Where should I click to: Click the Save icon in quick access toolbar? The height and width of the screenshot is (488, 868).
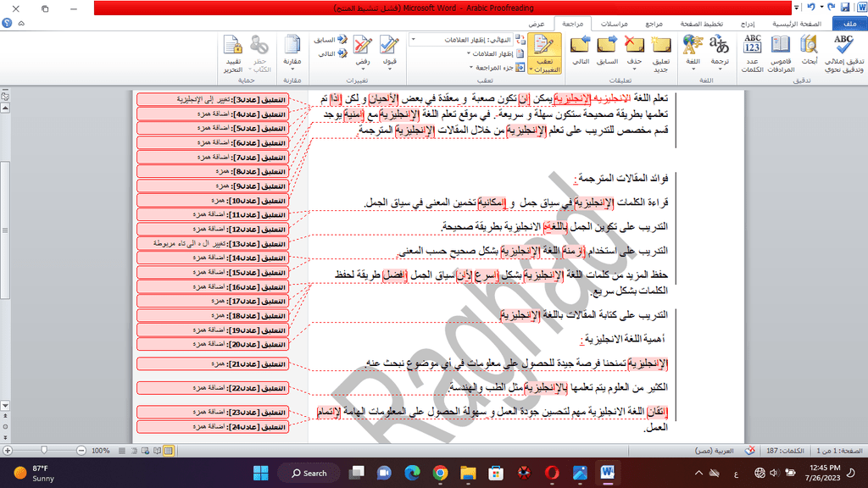tap(845, 7)
